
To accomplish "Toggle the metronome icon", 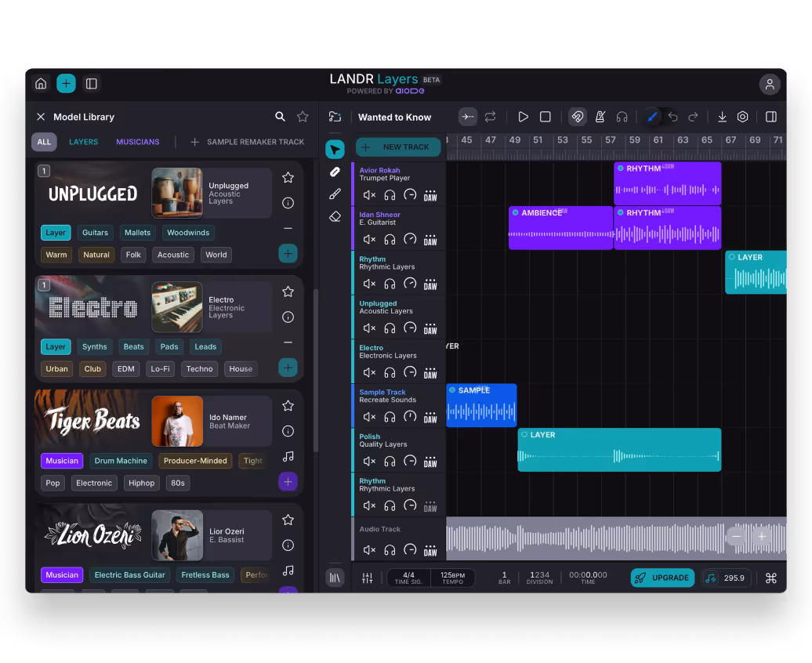I will [x=600, y=117].
